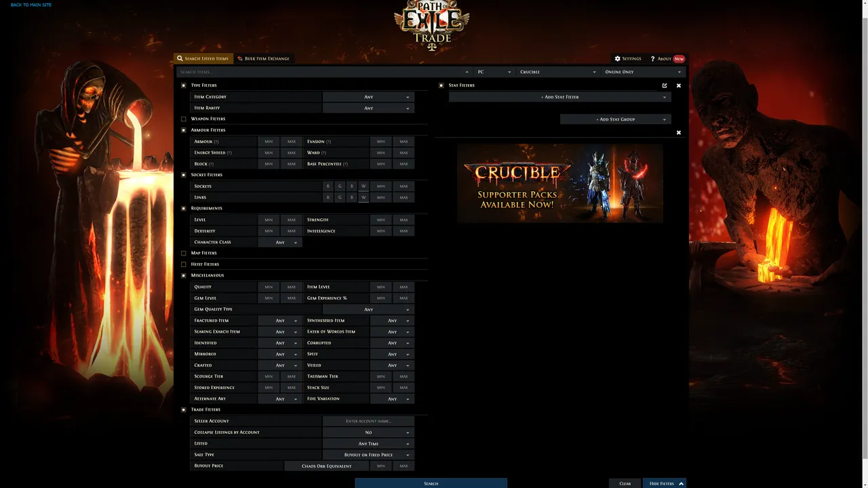Enable the Heist Filters checkbox

pos(184,264)
